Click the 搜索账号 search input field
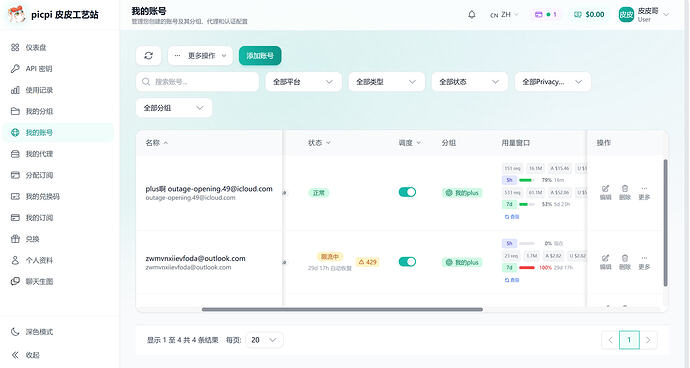The height and width of the screenshot is (368, 690). tap(197, 82)
